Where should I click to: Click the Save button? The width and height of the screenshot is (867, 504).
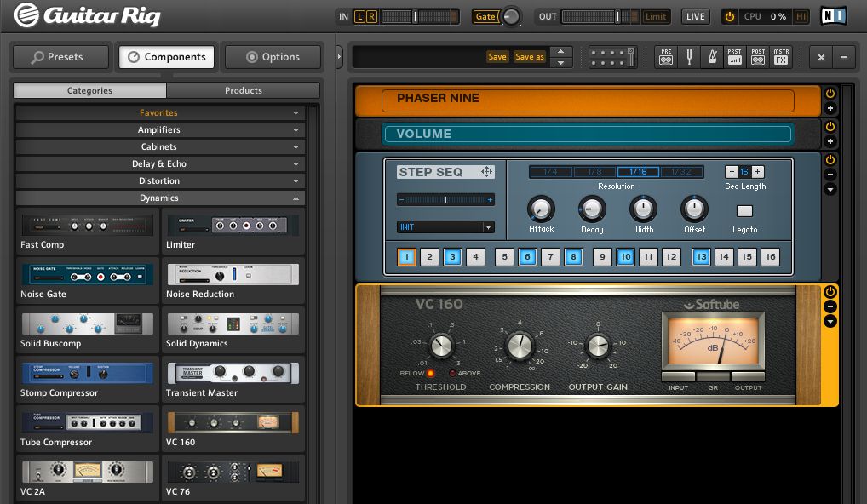[x=497, y=56]
